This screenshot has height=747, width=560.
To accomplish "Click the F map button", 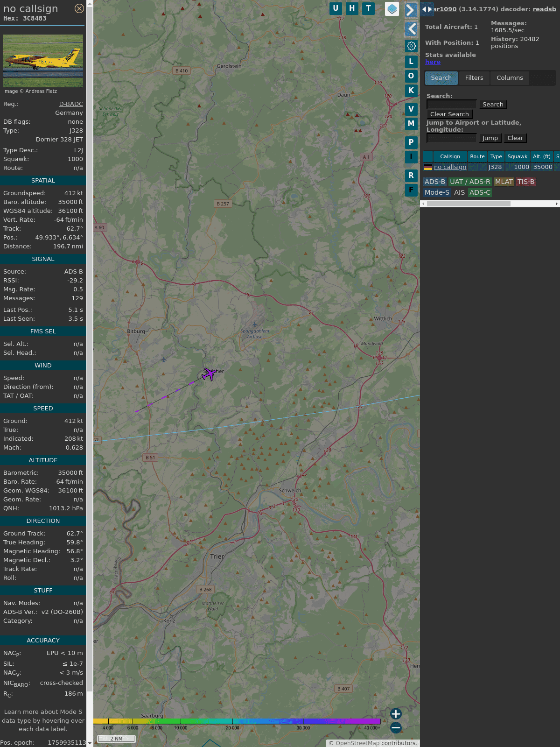I will click(411, 190).
